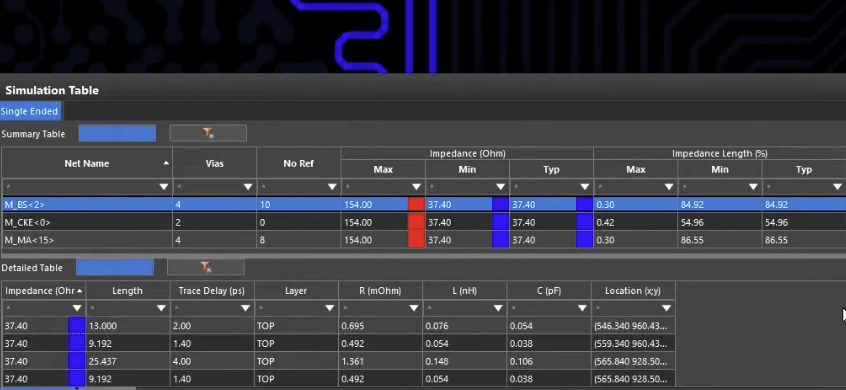Select C value 0.106

point(548,361)
